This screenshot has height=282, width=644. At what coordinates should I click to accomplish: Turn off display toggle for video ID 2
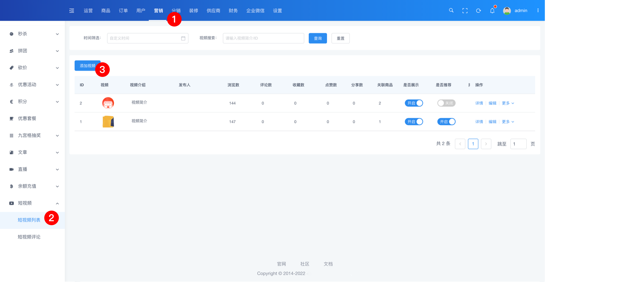(x=414, y=103)
